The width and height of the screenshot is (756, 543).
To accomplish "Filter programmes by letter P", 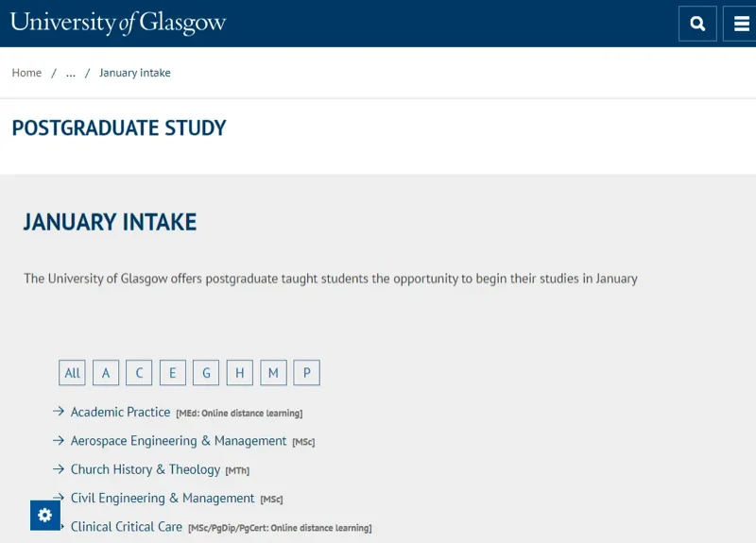I will click(306, 372).
